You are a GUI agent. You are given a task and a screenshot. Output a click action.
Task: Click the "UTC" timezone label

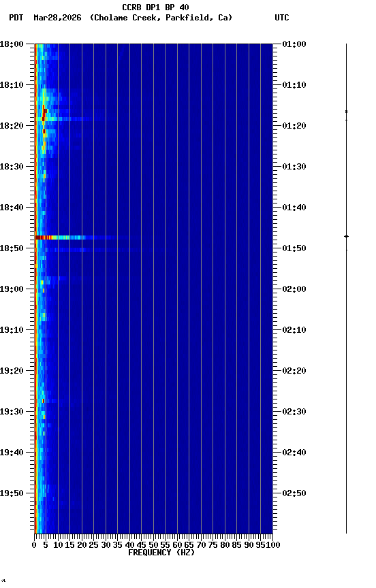[x=282, y=18]
